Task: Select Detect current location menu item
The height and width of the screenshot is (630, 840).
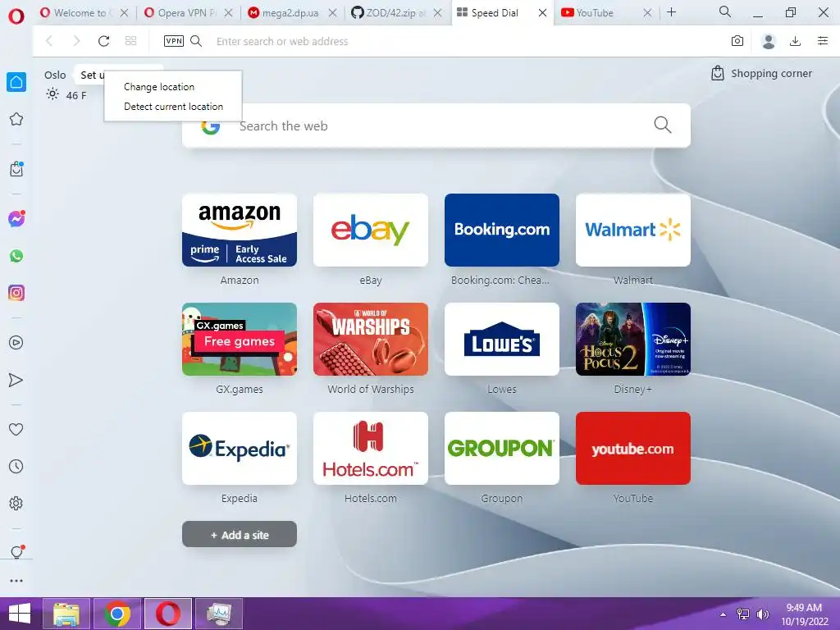Action: coord(174,107)
